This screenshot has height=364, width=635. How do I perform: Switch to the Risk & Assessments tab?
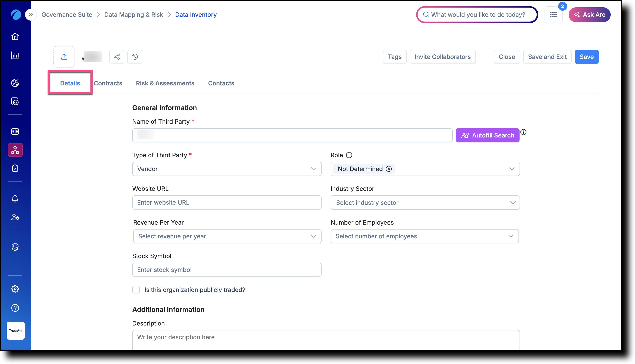click(165, 83)
